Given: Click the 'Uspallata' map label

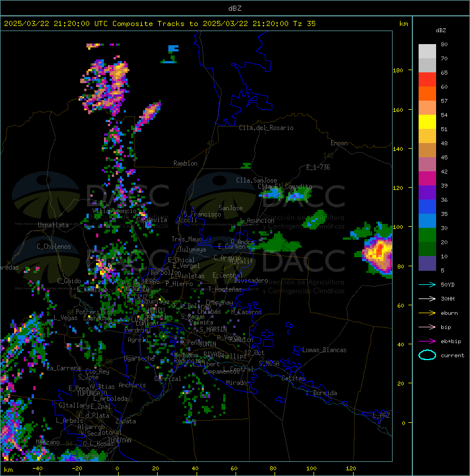Looking at the screenshot, I should (x=53, y=225).
